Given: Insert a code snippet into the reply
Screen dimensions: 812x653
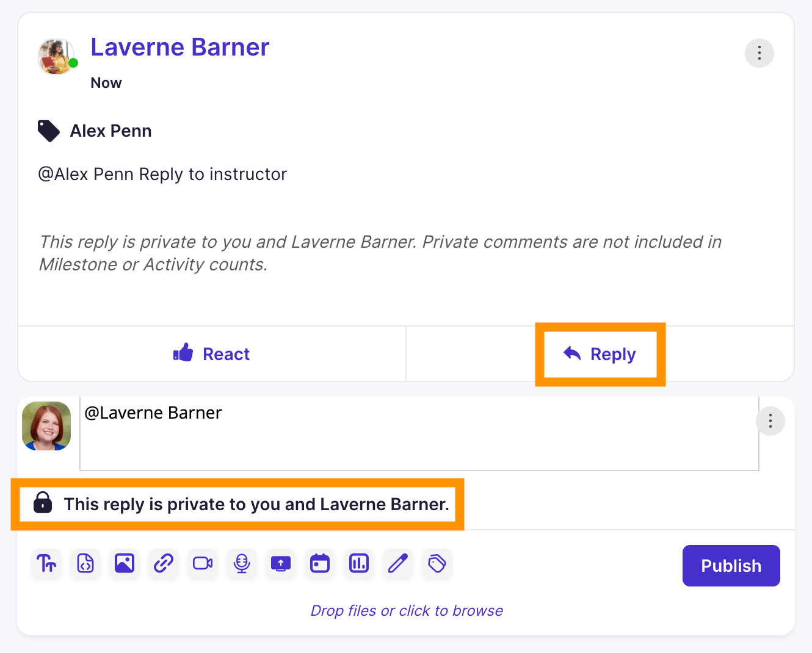Looking at the screenshot, I should coord(85,564).
